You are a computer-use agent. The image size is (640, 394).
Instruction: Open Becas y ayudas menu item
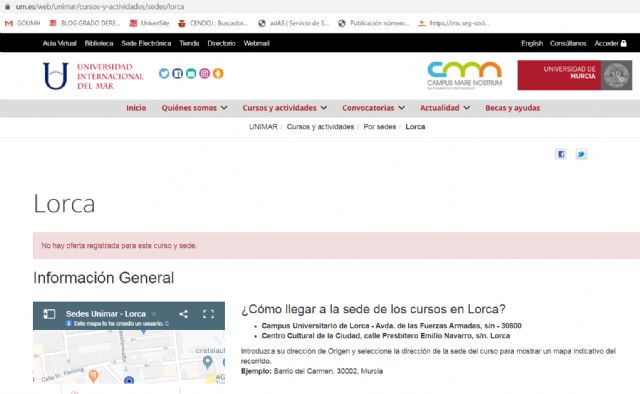click(x=513, y=108)
